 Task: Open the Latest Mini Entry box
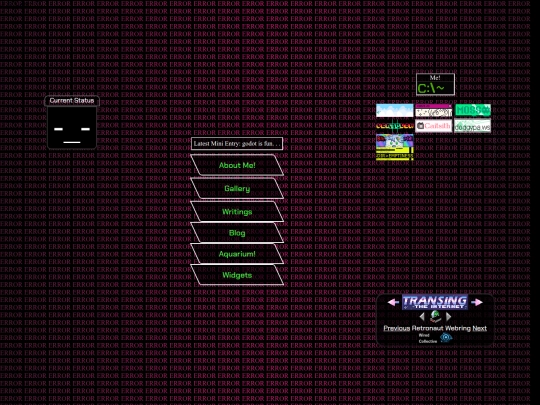tap(237, 144)
